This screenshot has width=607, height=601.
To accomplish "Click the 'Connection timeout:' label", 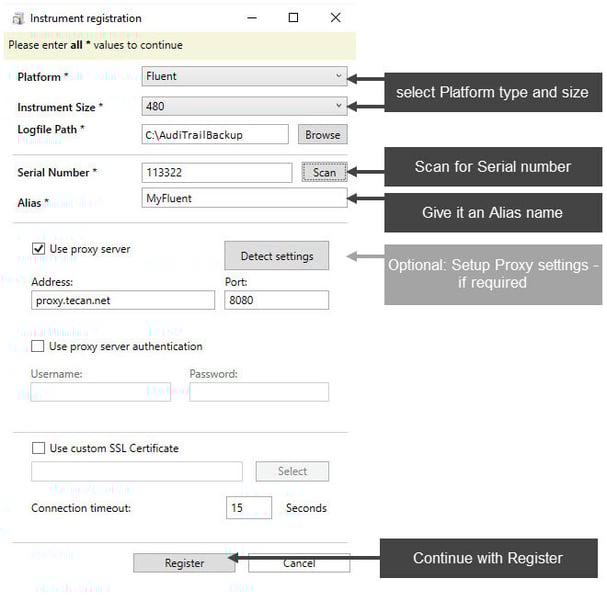I will pyautogui.click(x=81, y=508).
